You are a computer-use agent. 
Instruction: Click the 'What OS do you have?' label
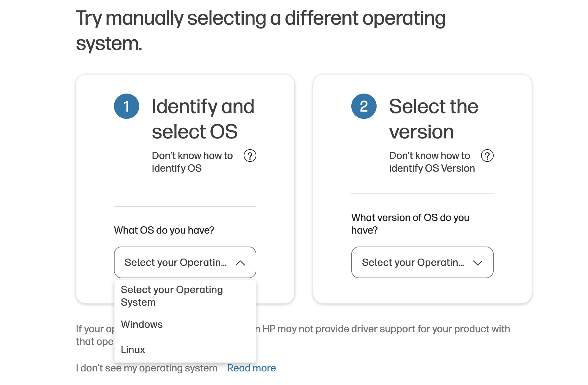(164, 230)
